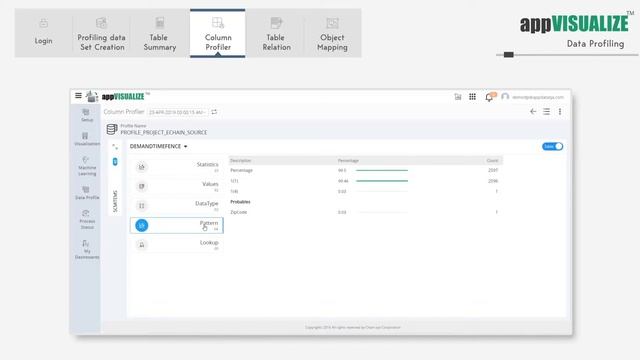The image size is (640, 360).
Task: Click the blue Pattern round icon
Action: pyautogui.click(x=142, y=225)
